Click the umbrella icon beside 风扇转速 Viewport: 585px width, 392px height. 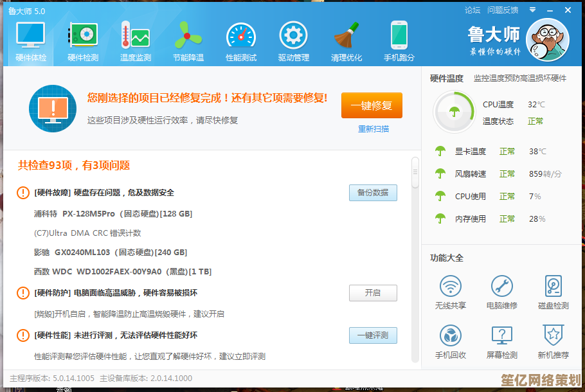click(440, 174)
